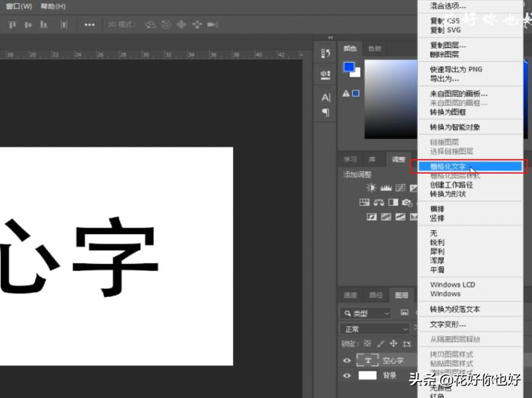Viewport: 532px width, 398px height.
Task: Toggle the lock image pixels brush icon
Action: (380, 344)
